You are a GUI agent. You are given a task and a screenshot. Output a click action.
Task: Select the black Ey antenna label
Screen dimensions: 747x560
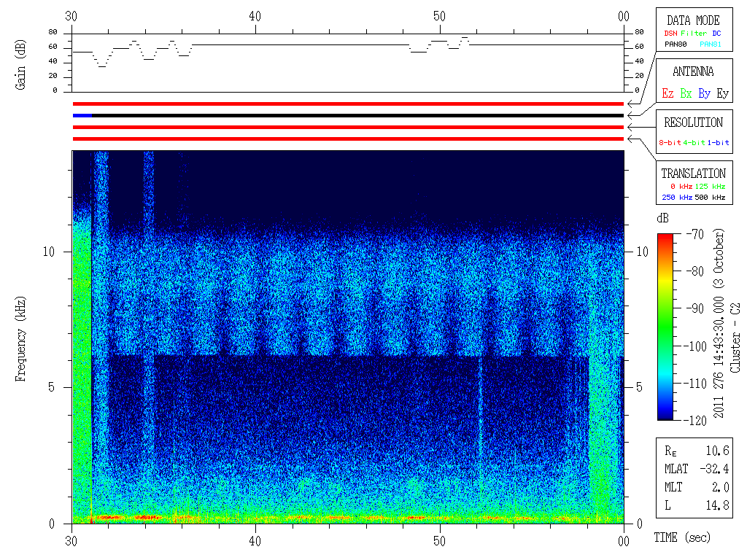pyautogui.click(x=723, y=93)
